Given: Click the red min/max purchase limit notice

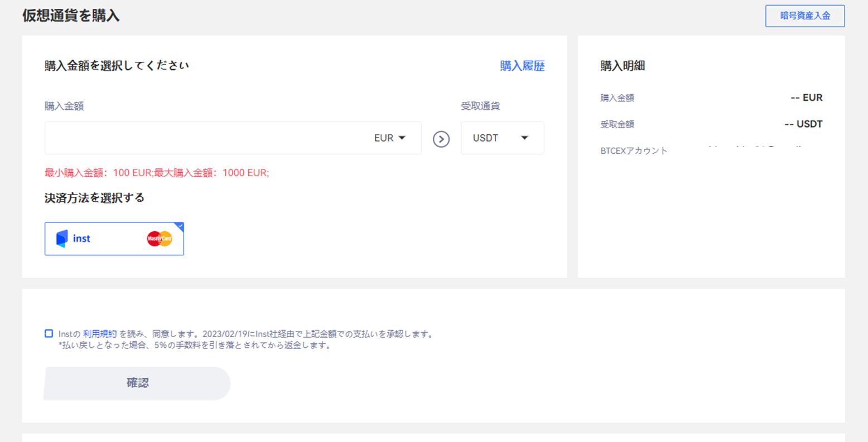Looking at the screenshot, I should (x=157, y=173).
